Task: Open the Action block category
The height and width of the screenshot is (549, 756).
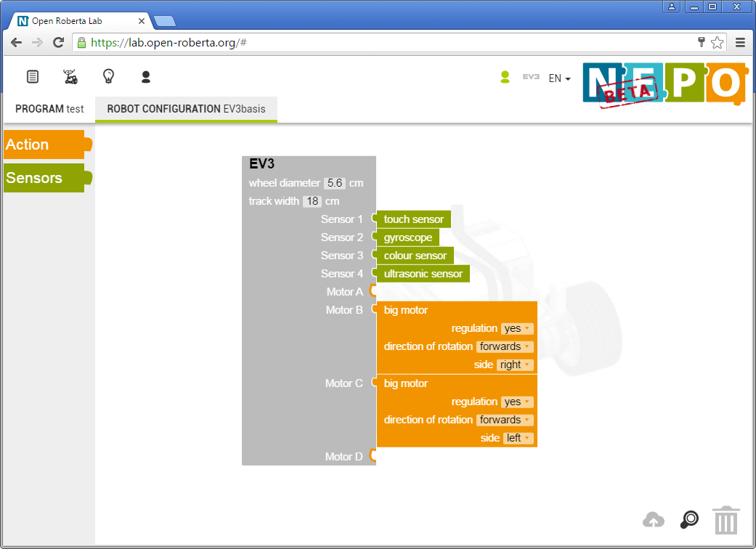Action: coord(47,145)
